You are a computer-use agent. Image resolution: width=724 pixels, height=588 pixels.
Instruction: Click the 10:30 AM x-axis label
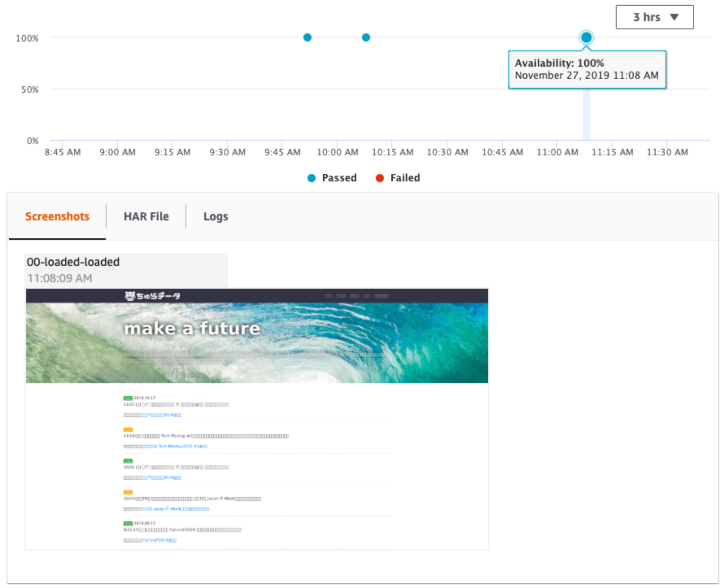447,152
